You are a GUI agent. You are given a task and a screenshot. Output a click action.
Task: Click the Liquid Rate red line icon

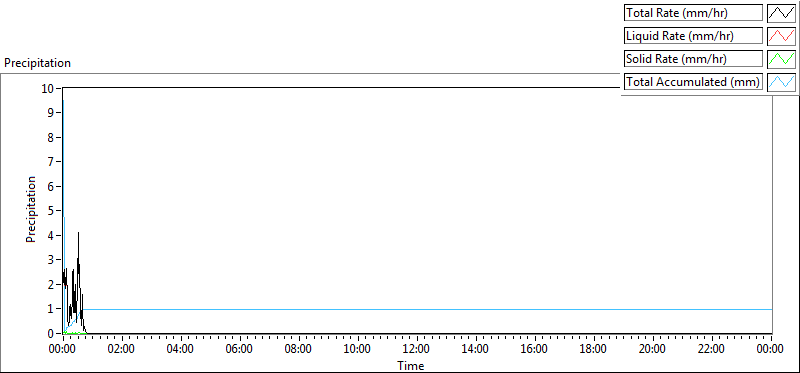781,36
